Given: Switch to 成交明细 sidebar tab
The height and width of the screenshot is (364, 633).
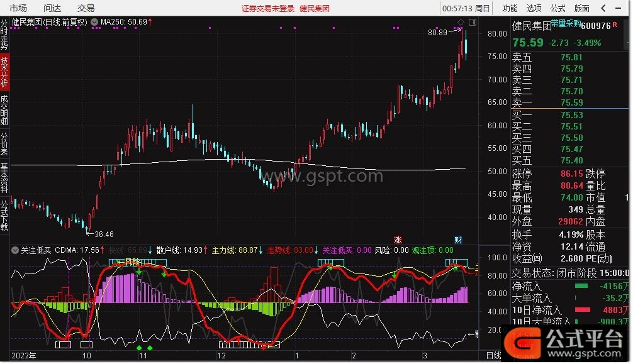Looking at the screenshot, I should 4,110.
